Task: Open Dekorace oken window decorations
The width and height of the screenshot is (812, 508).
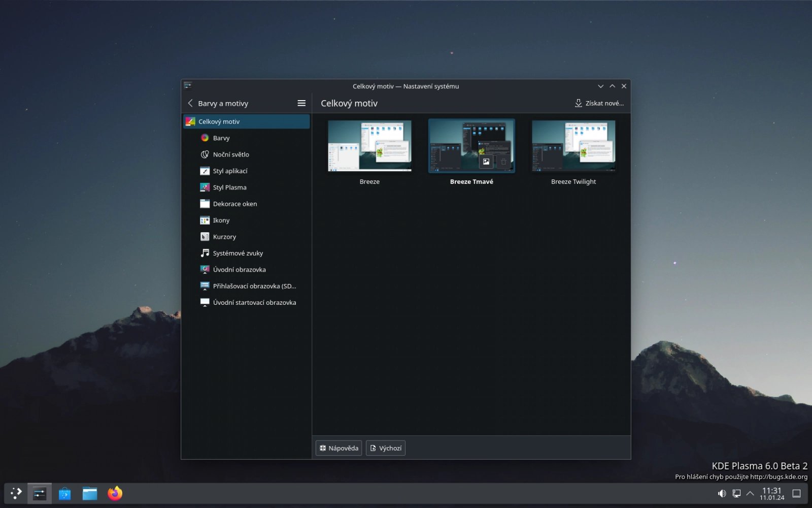Action: coord(234,204)
